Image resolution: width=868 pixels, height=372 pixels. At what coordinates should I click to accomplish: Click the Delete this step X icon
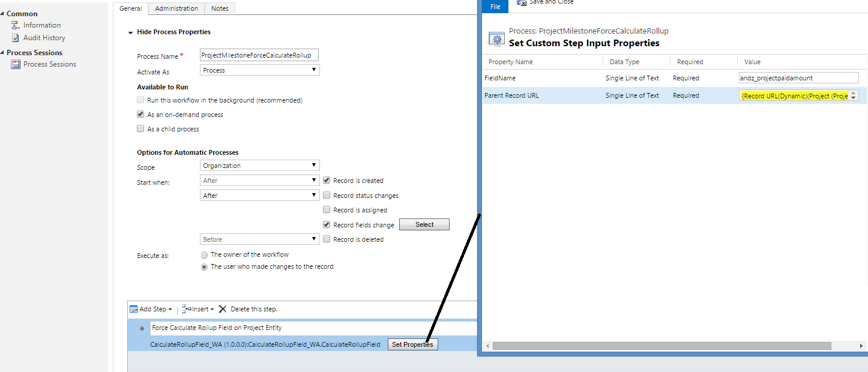(223, 309)
